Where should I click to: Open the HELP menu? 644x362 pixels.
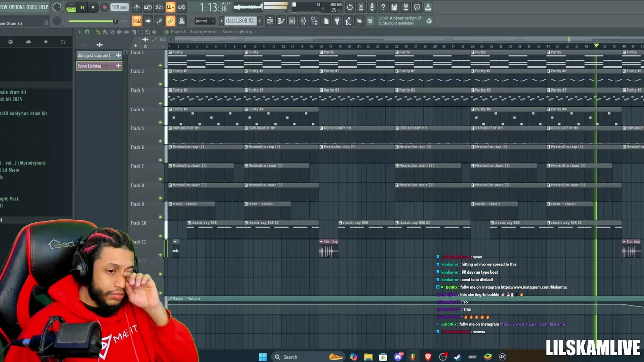[44, 7]
